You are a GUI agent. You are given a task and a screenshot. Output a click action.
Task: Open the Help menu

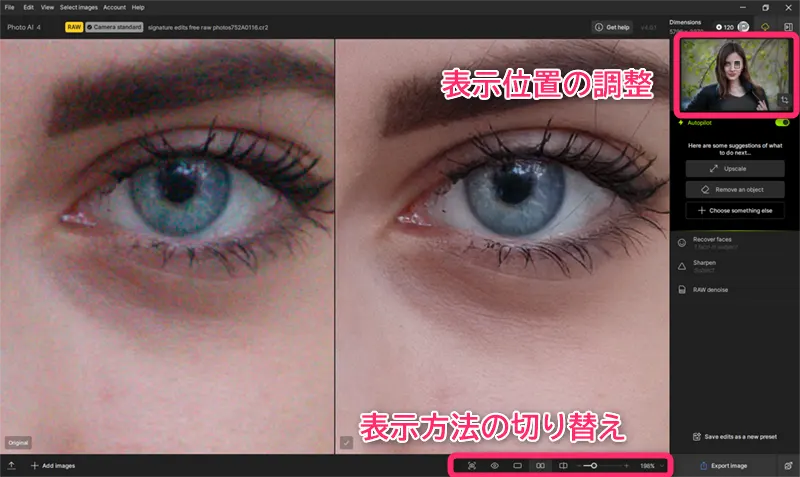point(138,7)
